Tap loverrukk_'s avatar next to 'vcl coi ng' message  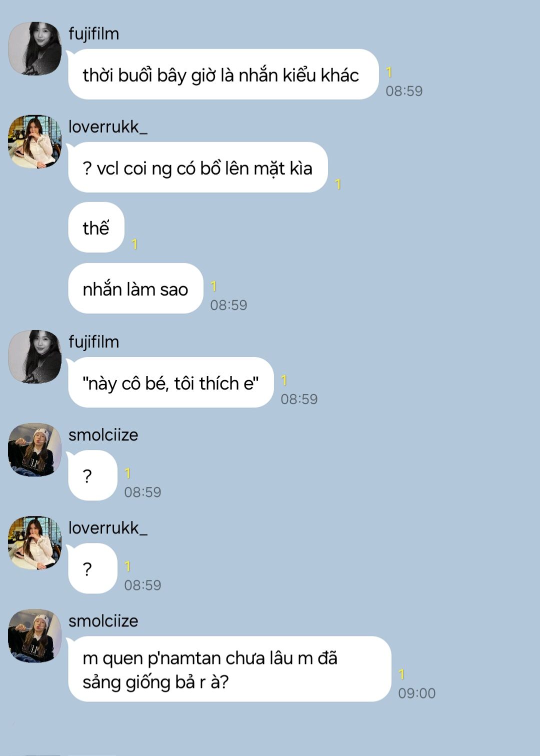coord(34,142)
